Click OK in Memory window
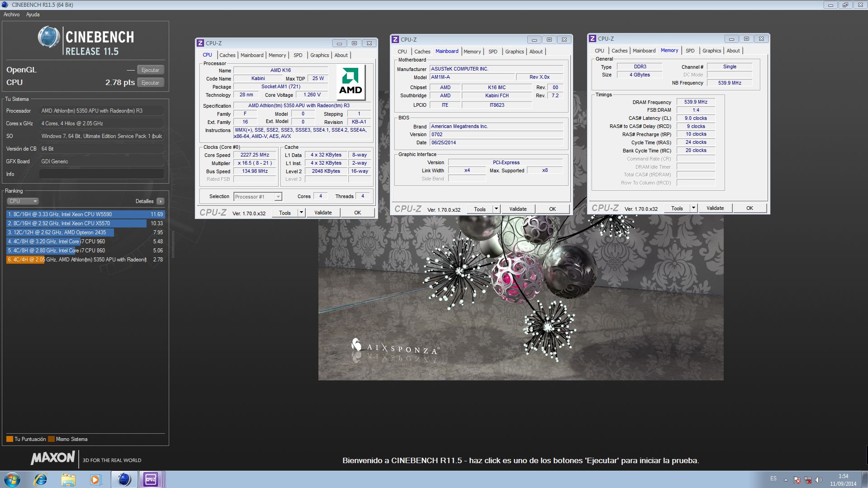The image size is (868, 488). pyautogui.click(x=749, y=208)
